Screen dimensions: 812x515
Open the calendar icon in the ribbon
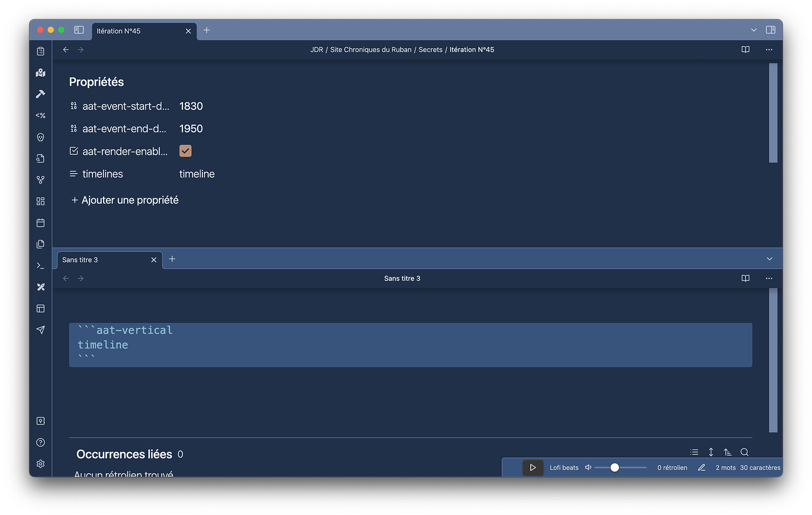pyautogui.click(x=41, y=223)
